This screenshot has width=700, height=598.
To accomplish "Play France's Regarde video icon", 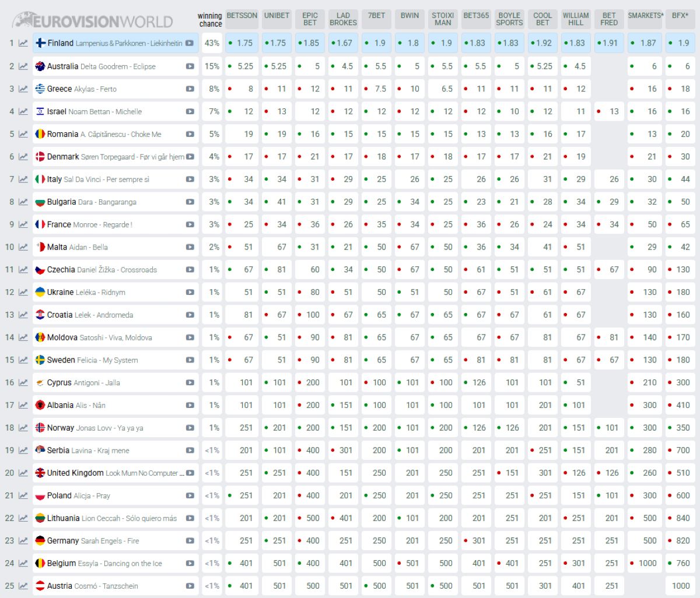I will tap(190, 224).
